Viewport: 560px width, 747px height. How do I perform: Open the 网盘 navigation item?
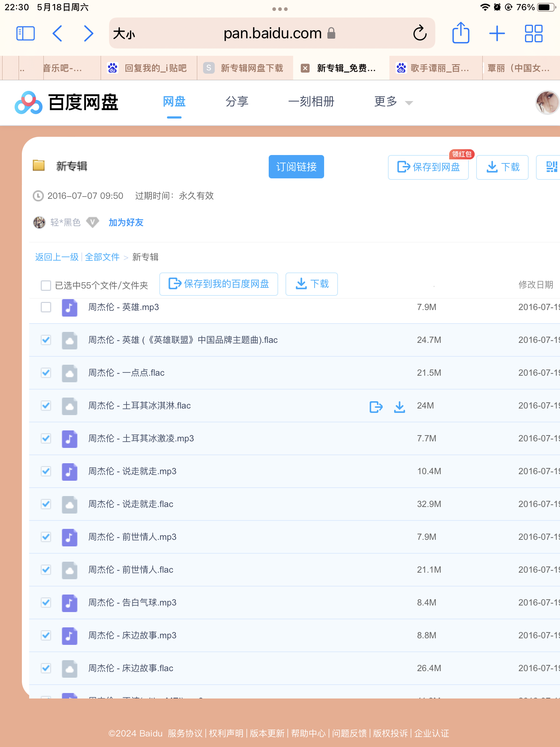point(174,102)
